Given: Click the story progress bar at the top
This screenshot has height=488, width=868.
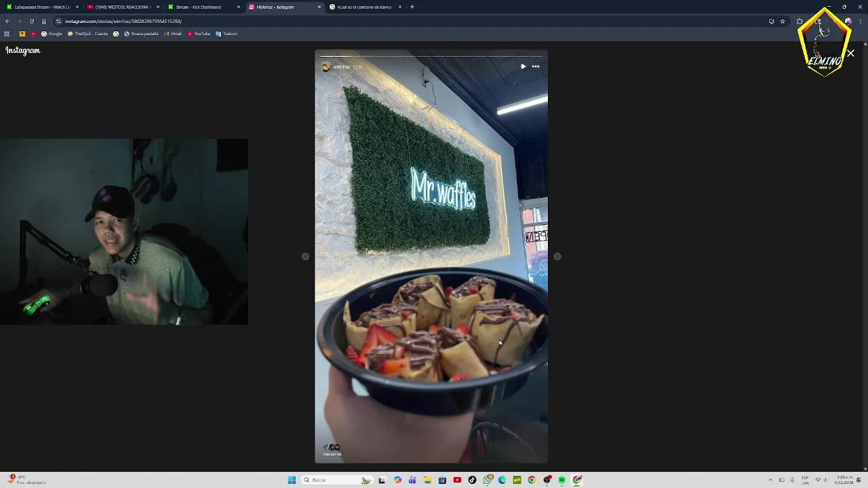Looking at the screenshot, I should pos(431,56).
